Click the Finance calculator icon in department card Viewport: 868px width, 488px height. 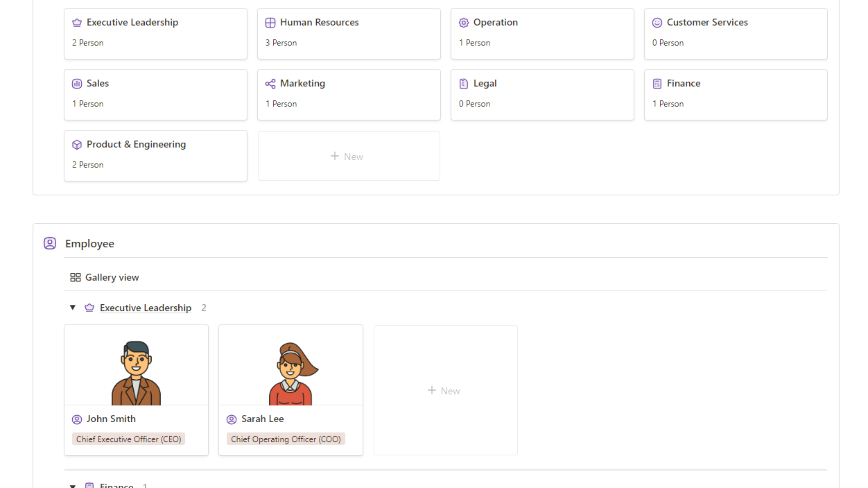point(657,84)
